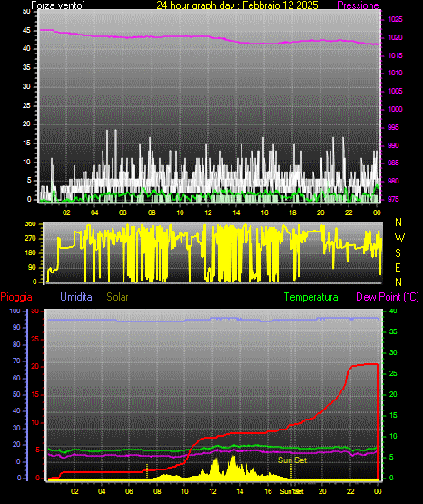
Task: Click pressure axis value '1025'
Action: point(395,20)
